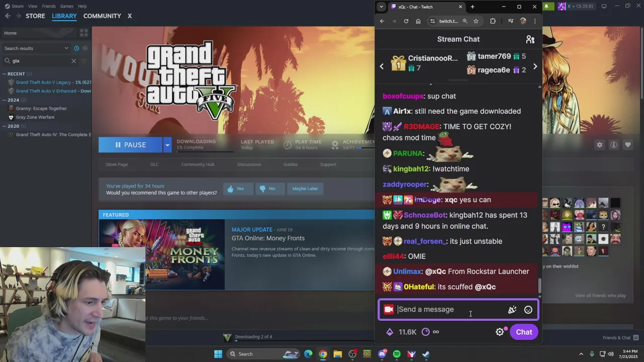The image size is (644, 362).
Task: Select Grand Theft Auto V Enhanced
Action: pyautogui.click(x=49, y=91)
